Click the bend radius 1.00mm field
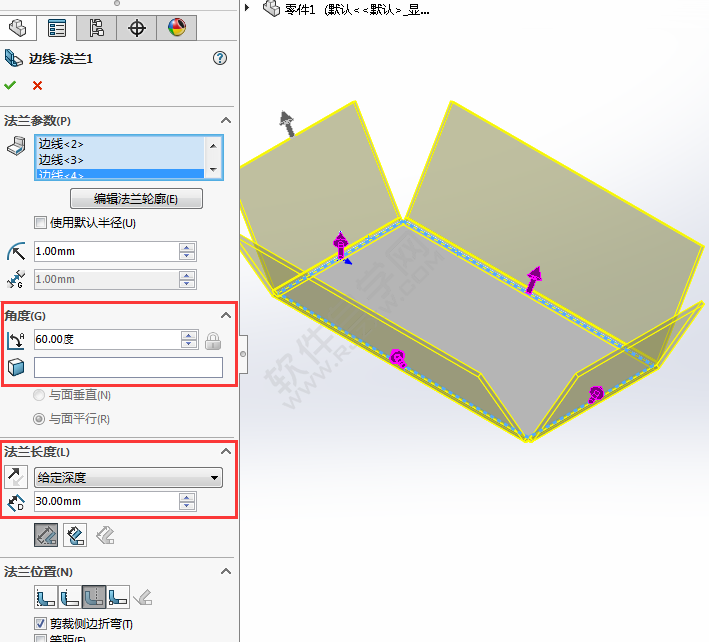The image size is (709, 642). pos(106,251)
